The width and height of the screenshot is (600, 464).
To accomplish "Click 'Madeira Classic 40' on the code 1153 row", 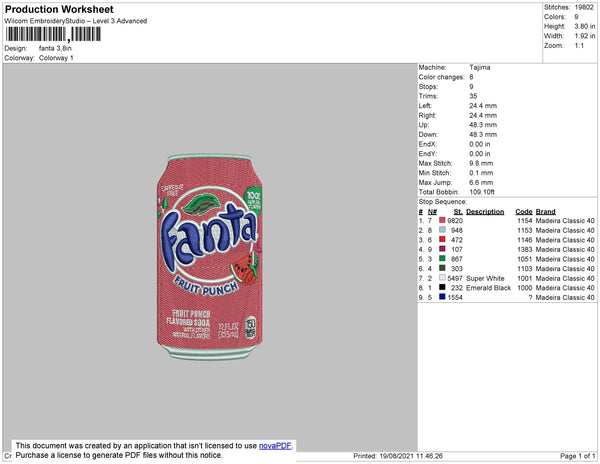I will pyautogui.click(x=565, y=230).
